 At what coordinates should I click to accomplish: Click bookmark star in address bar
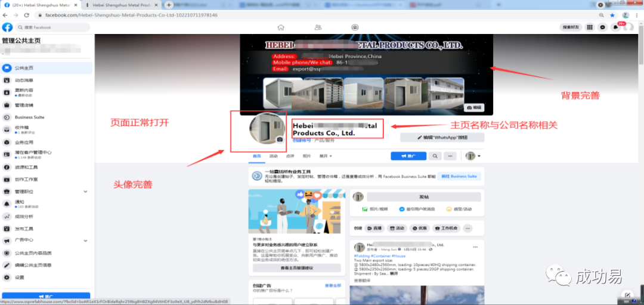tap(612, 15)
